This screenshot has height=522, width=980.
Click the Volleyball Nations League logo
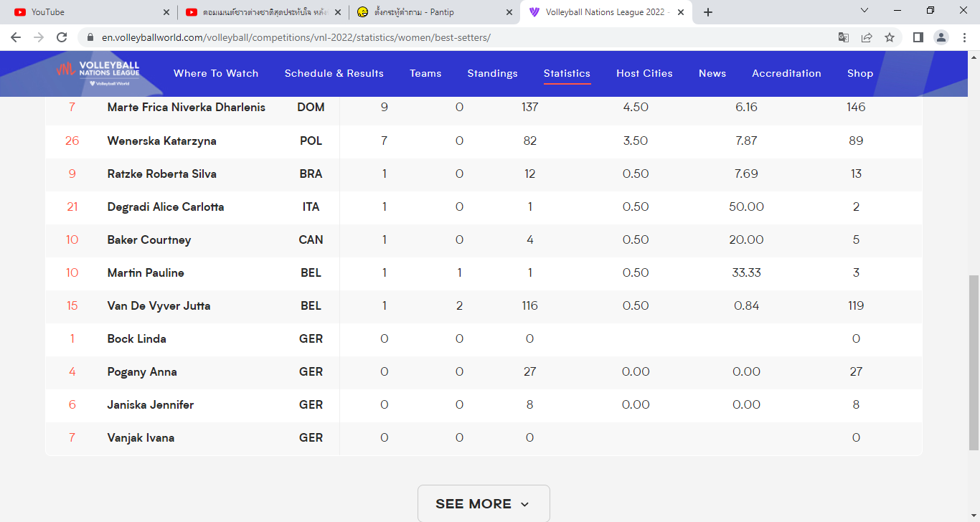(98, 72)
